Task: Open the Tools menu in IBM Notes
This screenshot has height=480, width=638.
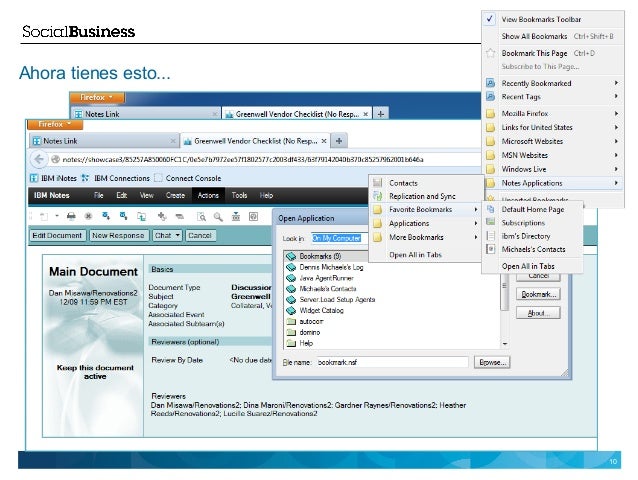Action: (239, 195)
